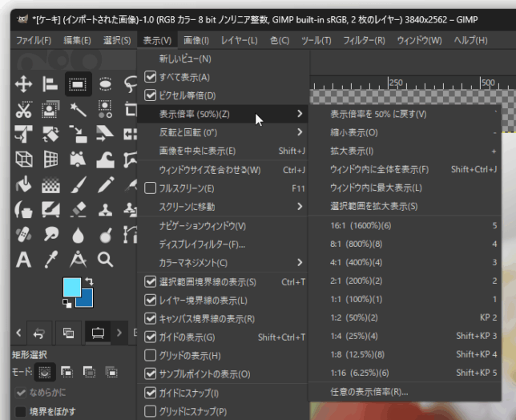
Task: Swap foreground and background colors
Action: pos(87,282)
